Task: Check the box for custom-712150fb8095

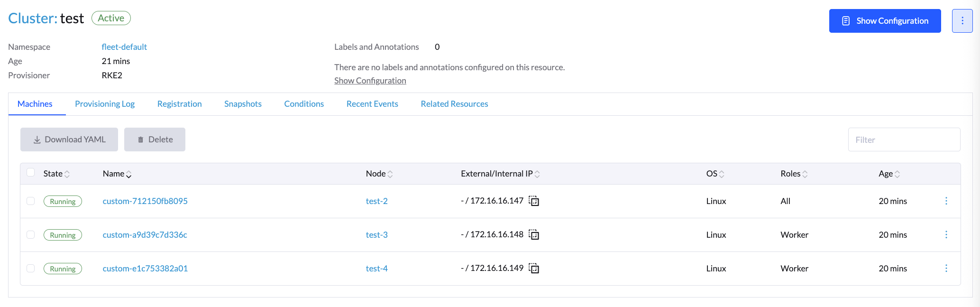Action: pyautogui.click(x=31, y=201)
